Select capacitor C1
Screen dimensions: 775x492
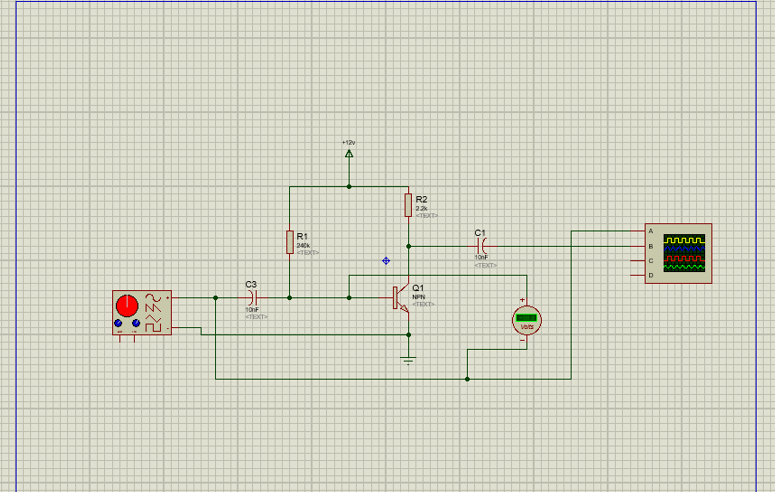482,246
